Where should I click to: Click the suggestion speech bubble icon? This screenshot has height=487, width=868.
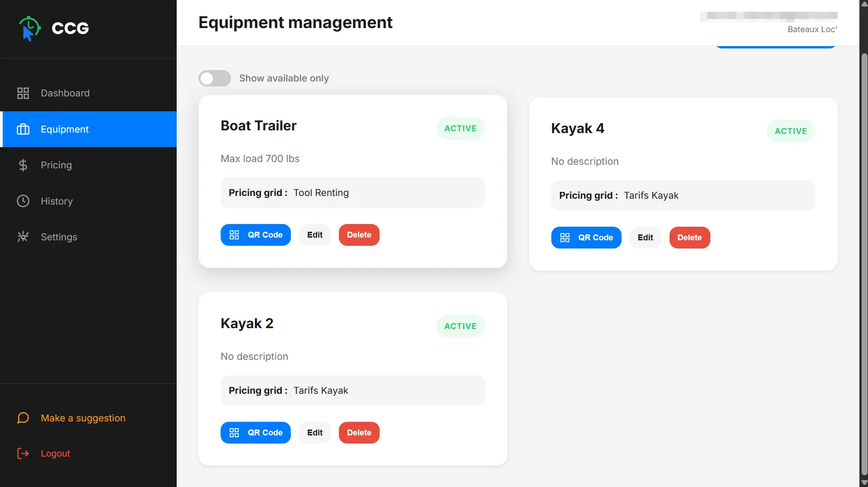tap(23, 418)
